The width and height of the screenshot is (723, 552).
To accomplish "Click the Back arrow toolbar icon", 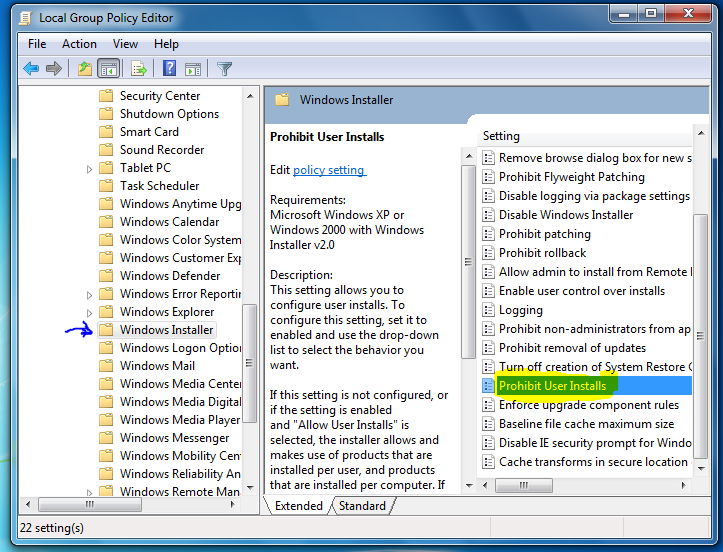I will tap(31, 69).
